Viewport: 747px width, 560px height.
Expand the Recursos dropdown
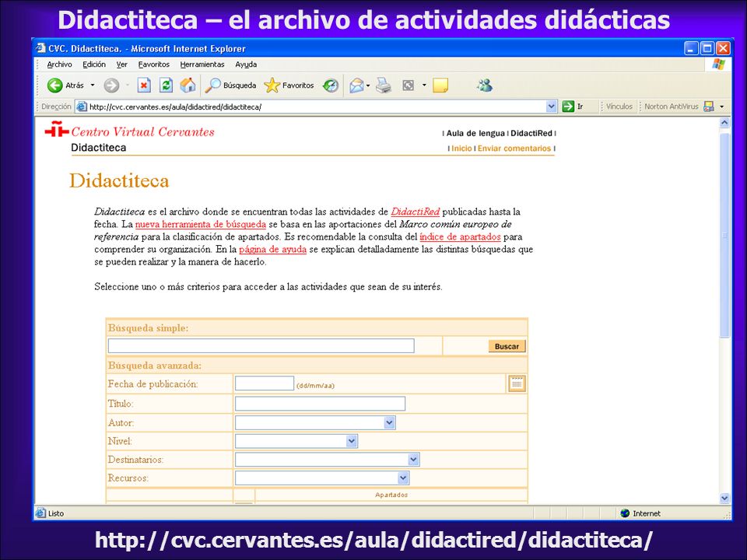tap(403, 478)
